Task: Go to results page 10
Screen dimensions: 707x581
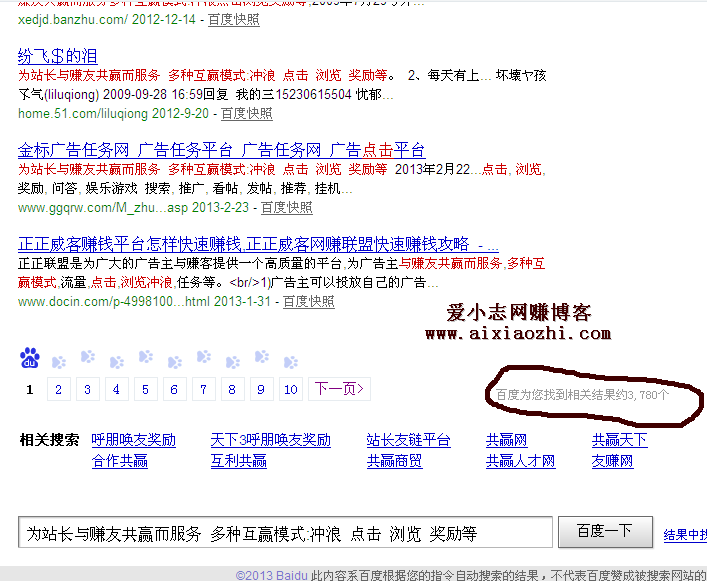Action: click(291, 389)
